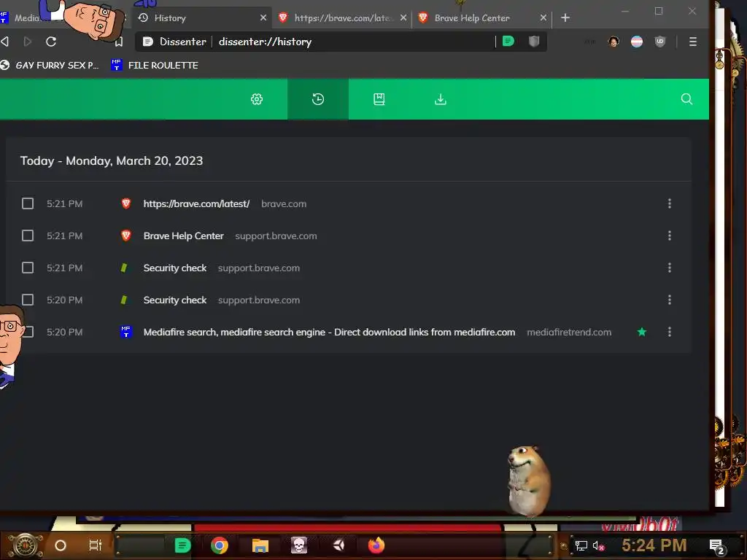The width and height of the screenshot is (747, 560).
Task: Switch to the History tab
Action: pos(200,18)
